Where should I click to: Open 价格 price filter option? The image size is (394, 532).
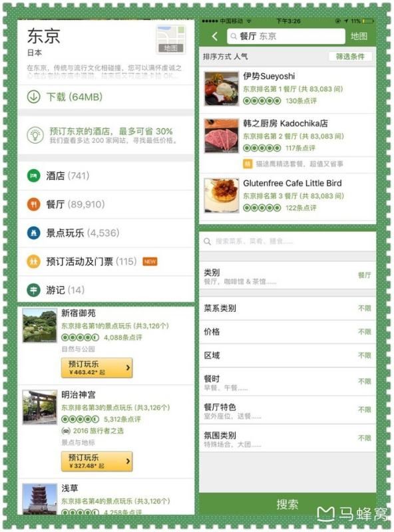click(x=288, y=332)
